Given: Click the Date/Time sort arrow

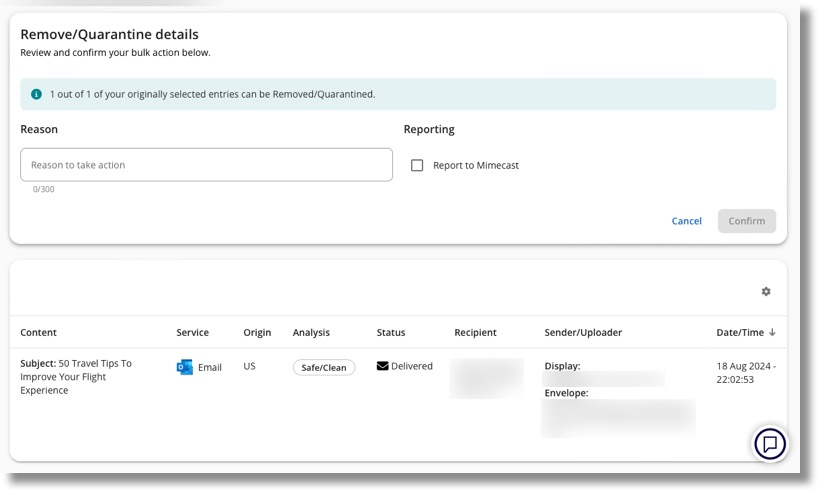Looking at the screenshot, I should click(772, 332).
